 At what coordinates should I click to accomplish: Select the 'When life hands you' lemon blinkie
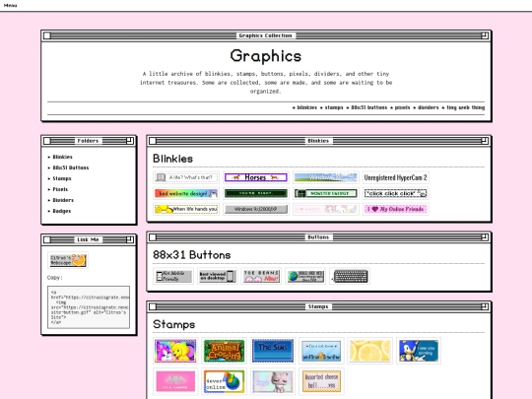[186, 209]
